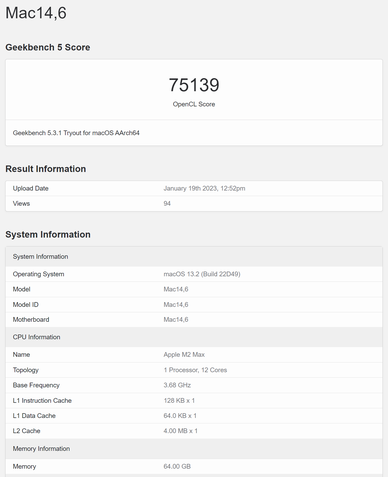
Task: Click the Base Frequency label
Action: click(36, 385)
